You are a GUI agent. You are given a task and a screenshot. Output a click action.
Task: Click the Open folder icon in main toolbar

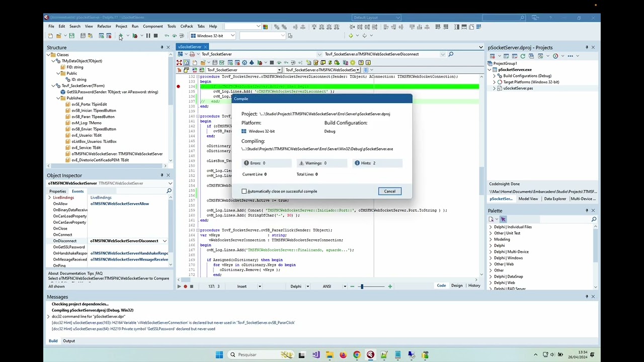(58, 36)
